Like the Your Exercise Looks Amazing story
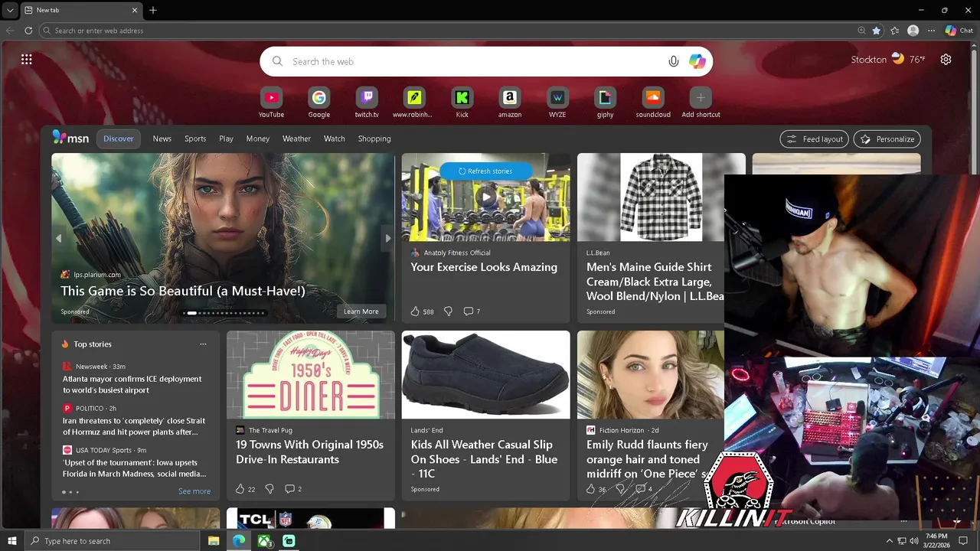Viewport: 980px width, 551px height. pyautogui.click(x=415, y=311)
